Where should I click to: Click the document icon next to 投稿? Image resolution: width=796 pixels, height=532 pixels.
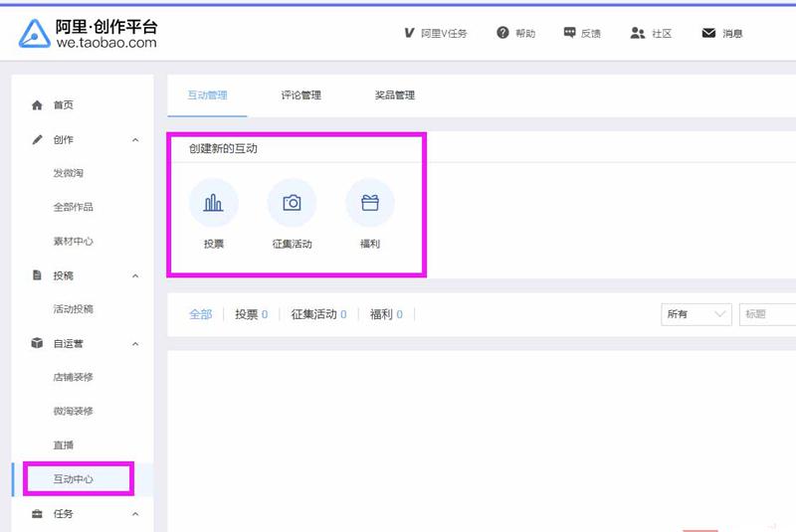pyautogui.click(x=37, y=274)
